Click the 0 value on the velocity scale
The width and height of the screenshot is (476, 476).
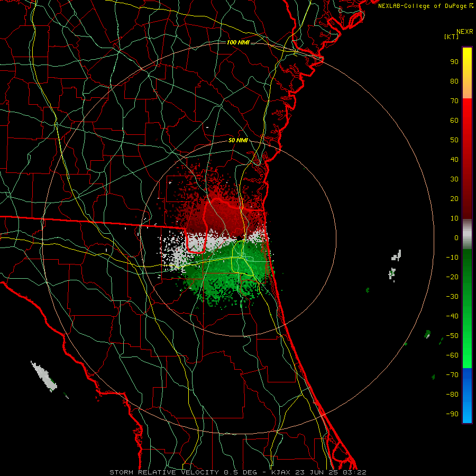pos(456,237)
